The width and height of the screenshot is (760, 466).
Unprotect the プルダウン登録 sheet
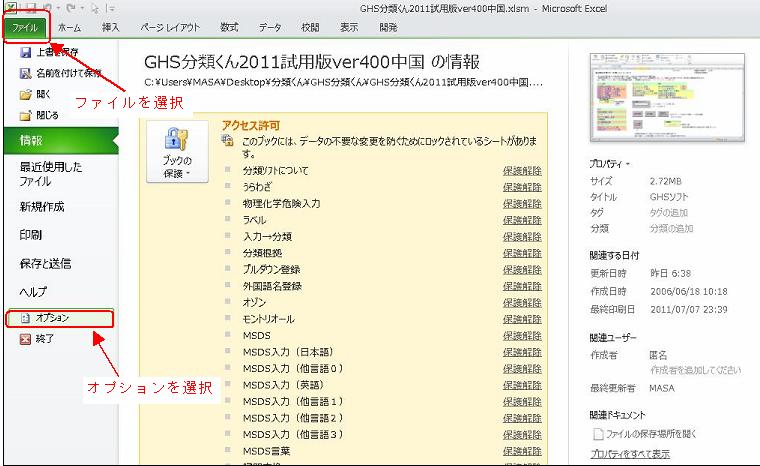(522, 270)
